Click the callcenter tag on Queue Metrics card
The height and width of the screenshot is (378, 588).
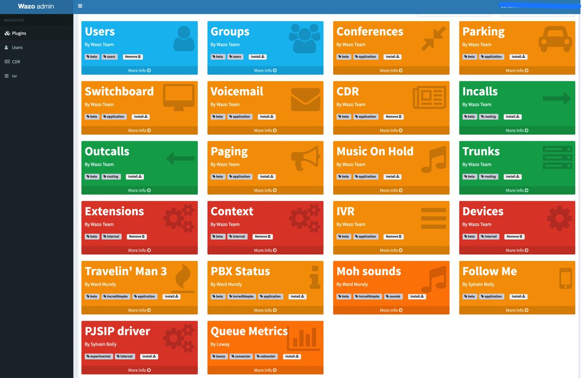(267, 356)
